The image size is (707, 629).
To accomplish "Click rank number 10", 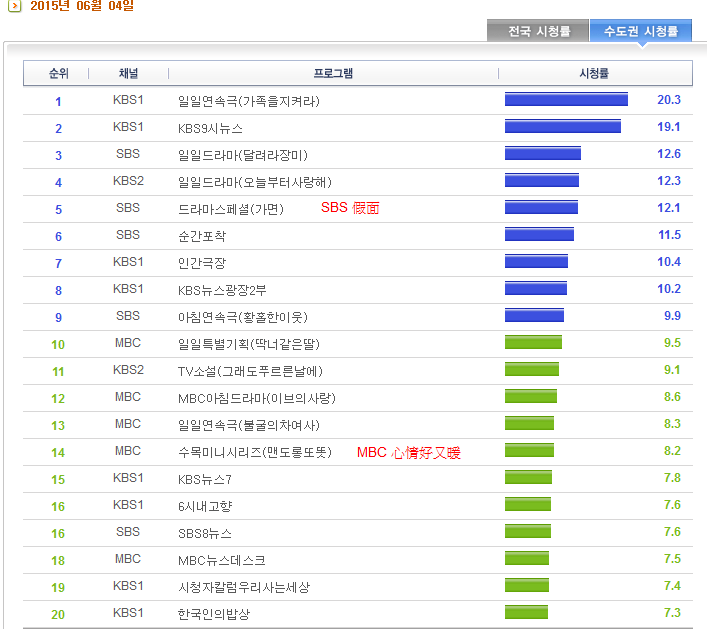I will click(x=58, y=344).
